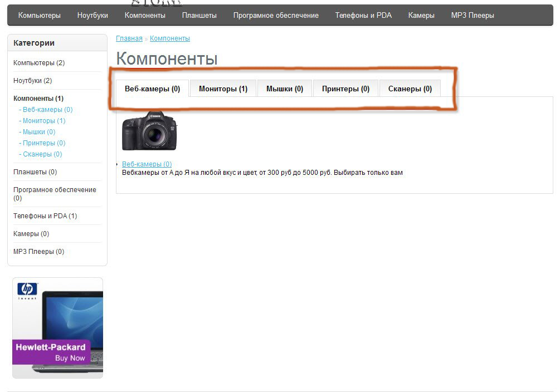Click the Главная breadcrumb link
Image resolution: width=560 pixels, height=392 pixels.
(129, 38)
